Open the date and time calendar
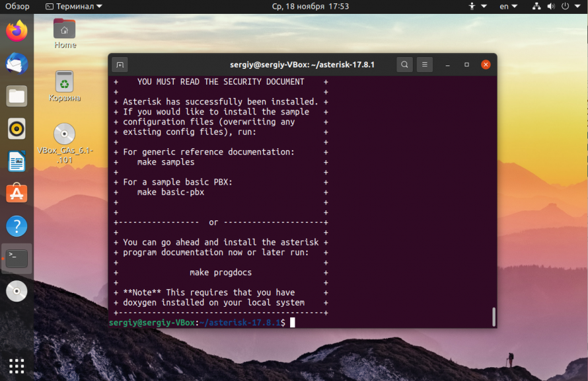 pos(310,7)
